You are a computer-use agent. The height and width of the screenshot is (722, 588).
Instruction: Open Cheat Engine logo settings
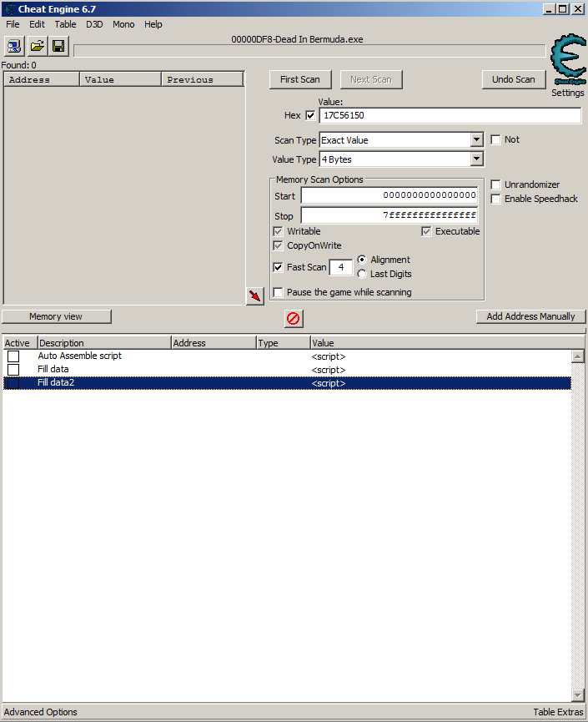coord(569,59)
